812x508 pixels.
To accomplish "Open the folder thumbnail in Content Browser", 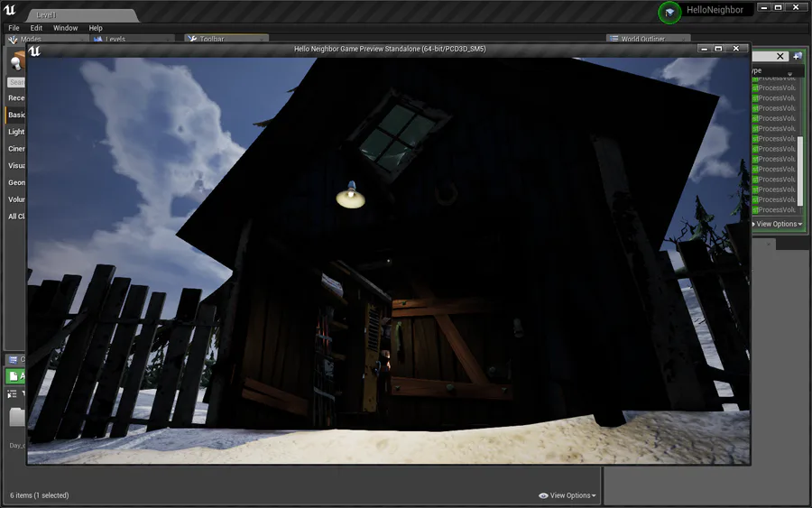I will coord(17,418).
